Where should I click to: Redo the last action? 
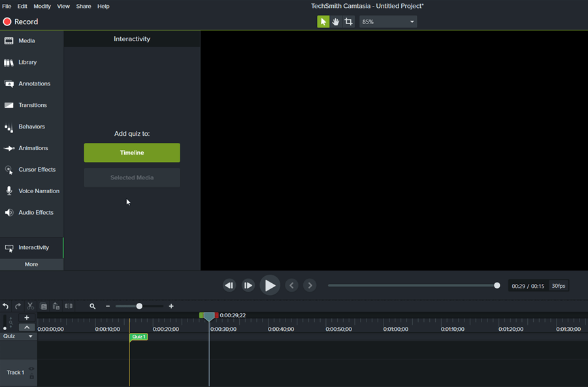coord(18,306)
